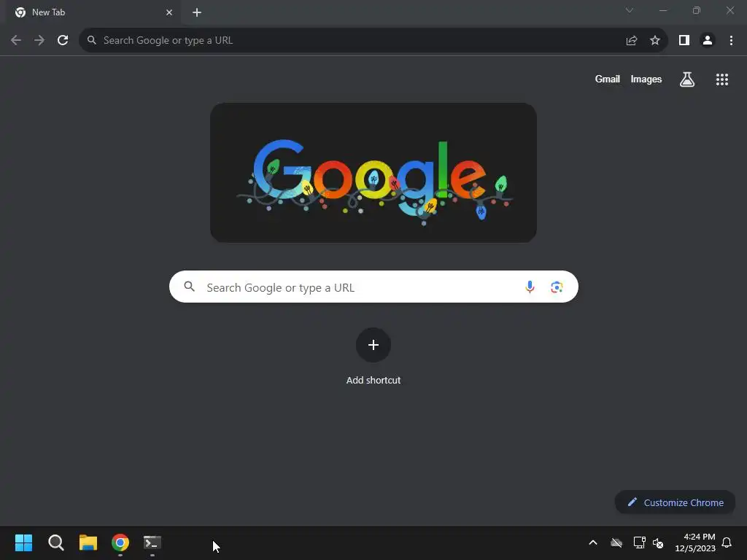Click the Search Google or type a URL box
The height and width of the screenshot is (560, 747).
[373, 287]
